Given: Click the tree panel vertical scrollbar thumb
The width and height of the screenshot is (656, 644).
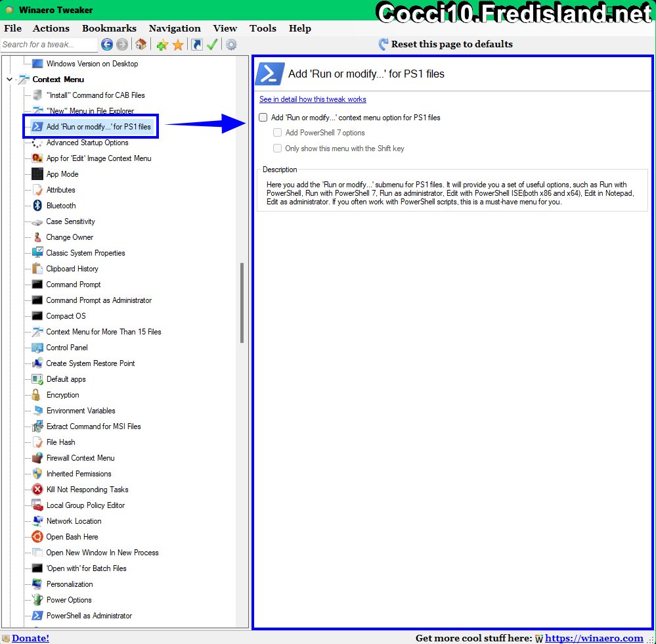Looking at the screenshot, I should click(x=242, y=303).
